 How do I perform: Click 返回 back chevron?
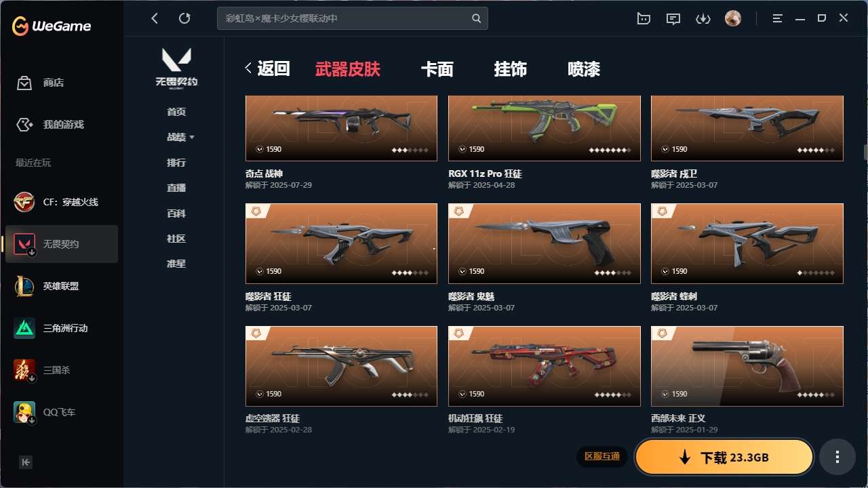[267, 68]
